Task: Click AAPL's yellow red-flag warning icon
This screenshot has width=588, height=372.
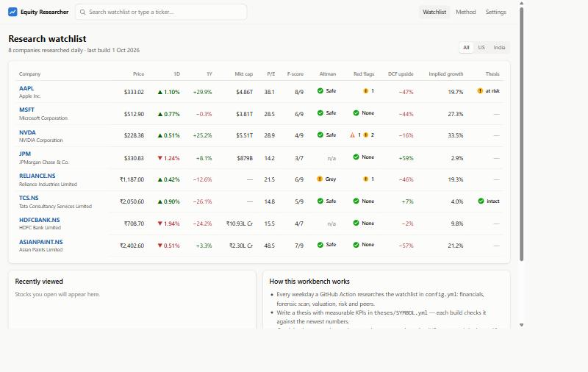Action: click(x=365, y=90)
